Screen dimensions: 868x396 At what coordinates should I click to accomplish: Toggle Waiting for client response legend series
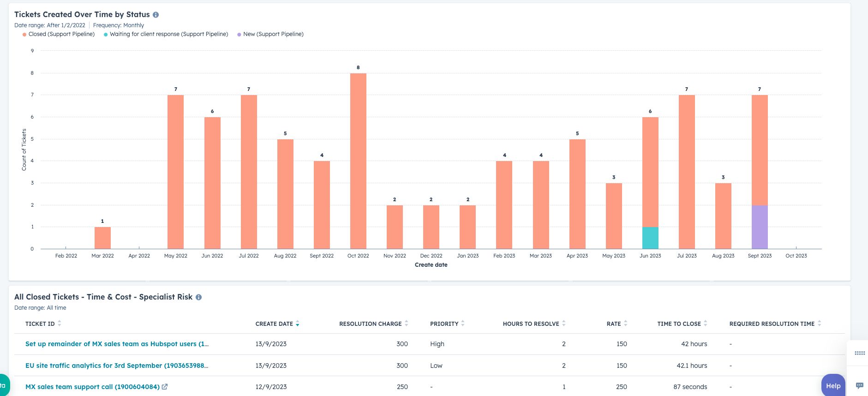[x=166, y=34]
